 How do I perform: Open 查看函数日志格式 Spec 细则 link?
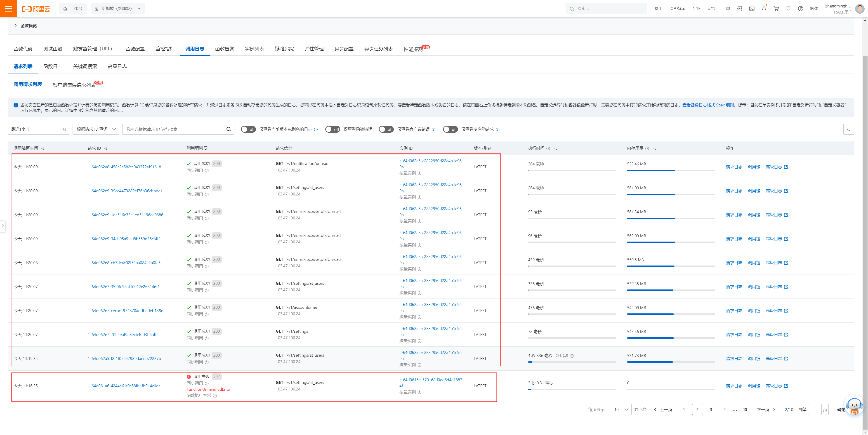(x=708, y=105)
